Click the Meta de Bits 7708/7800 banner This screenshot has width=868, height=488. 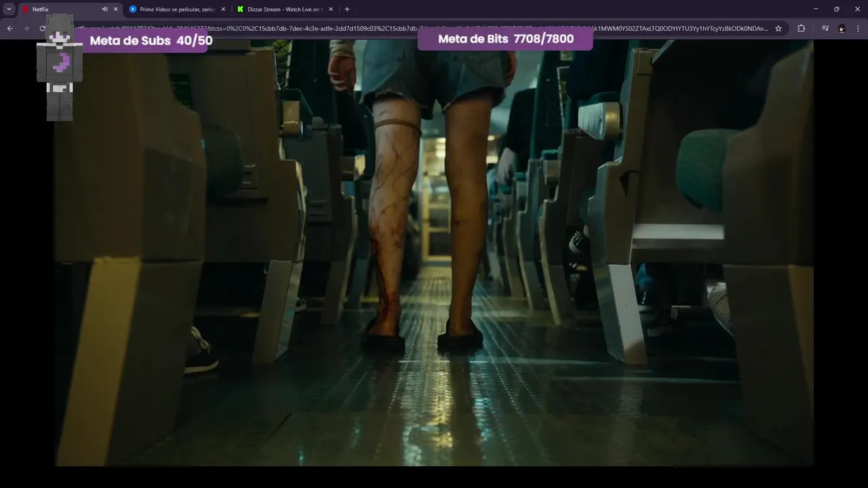(505, 39)
